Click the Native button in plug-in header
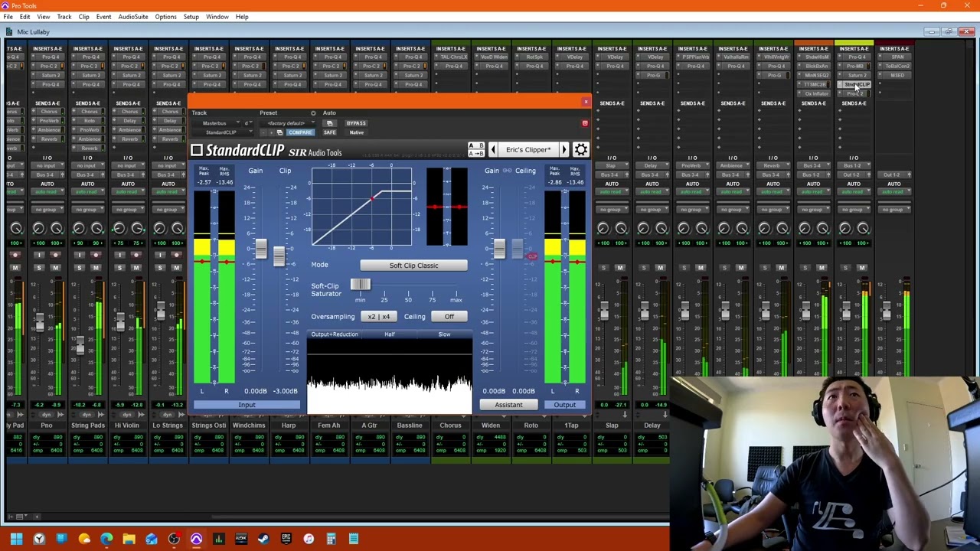 (357, 132)
